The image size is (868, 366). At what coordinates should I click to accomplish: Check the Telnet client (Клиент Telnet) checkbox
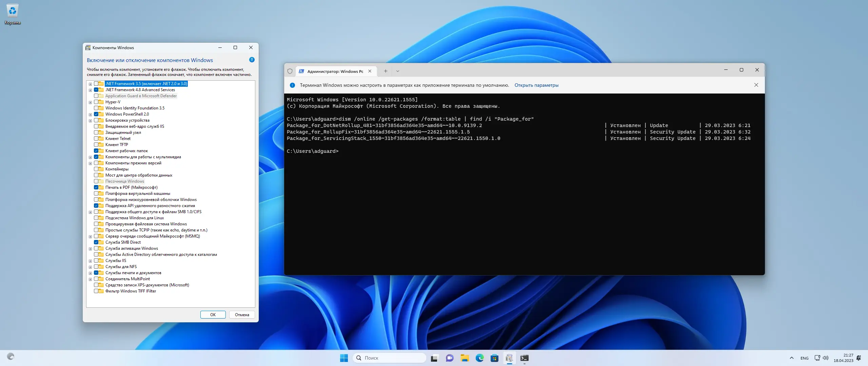click(x=96, y=139)
